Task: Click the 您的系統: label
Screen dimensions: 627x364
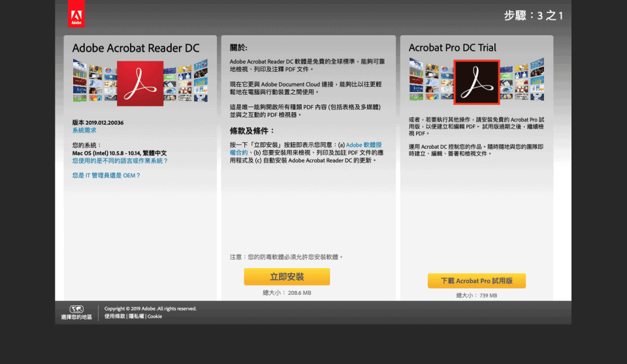Action: click(87, 145)
